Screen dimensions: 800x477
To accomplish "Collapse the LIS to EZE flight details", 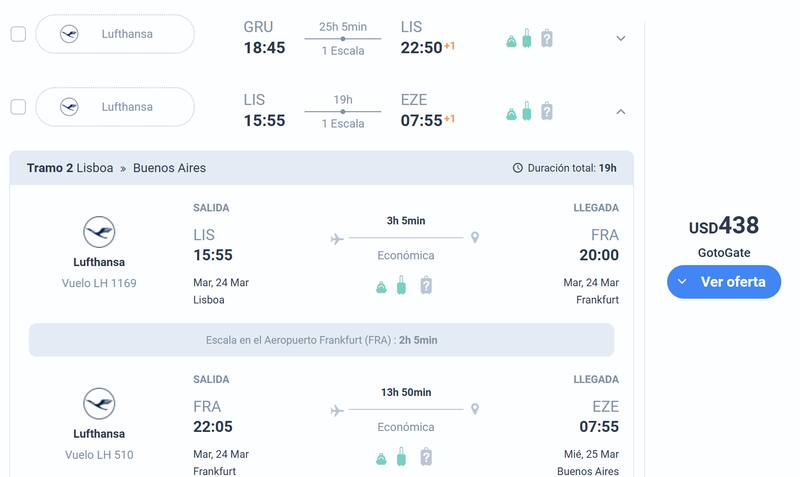I will point(620,112).
